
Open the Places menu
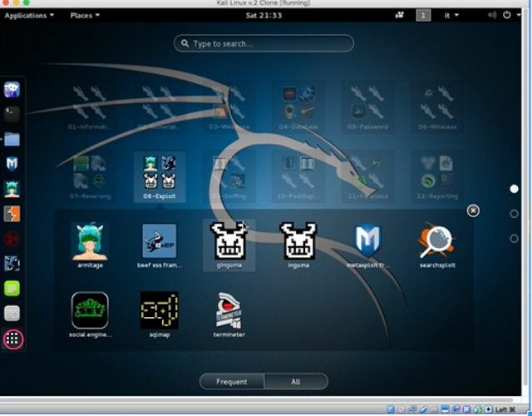(x=85, y=15)
